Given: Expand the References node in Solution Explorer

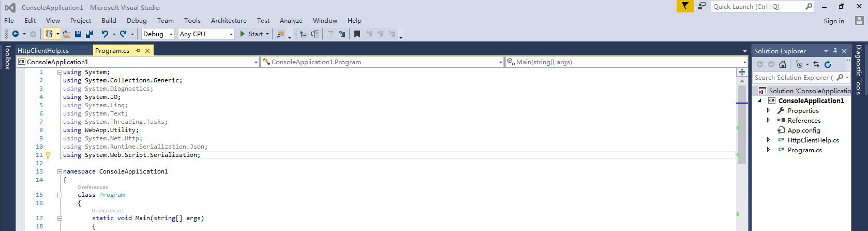Looking at the screenshot, I should pos(768,120).
